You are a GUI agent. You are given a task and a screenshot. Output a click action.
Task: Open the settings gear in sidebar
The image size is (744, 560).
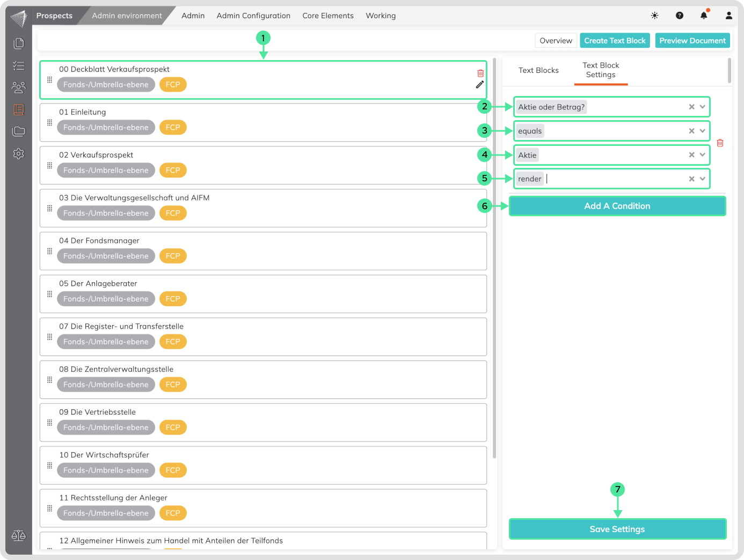tap(19, 154)
